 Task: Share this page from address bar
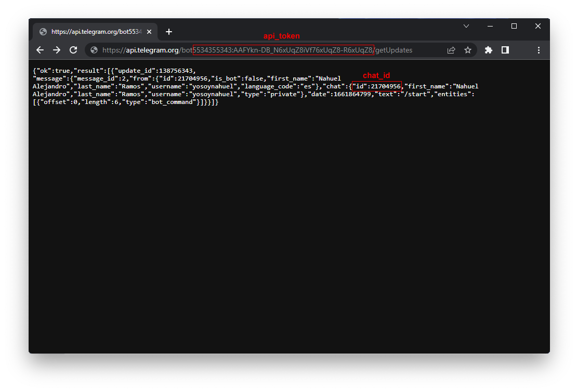(x=451, y=50)
